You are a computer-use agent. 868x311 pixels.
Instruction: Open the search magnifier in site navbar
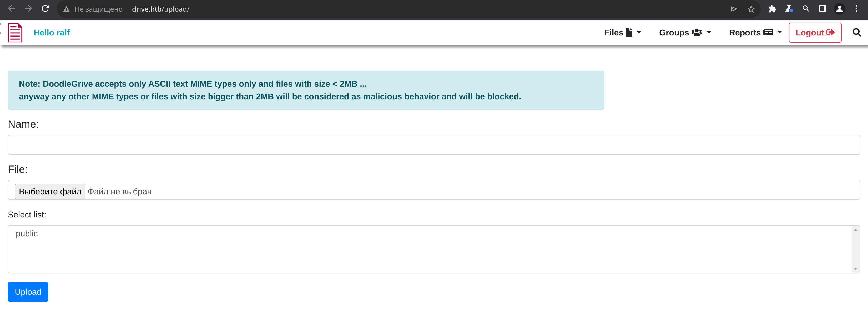[856, 33]
